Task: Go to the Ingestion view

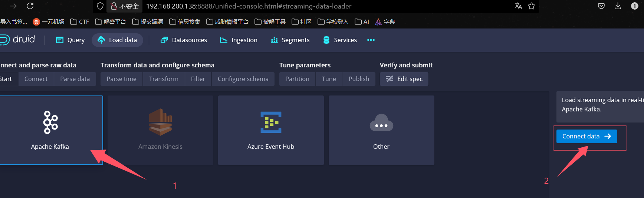Action: pos(239,40)
